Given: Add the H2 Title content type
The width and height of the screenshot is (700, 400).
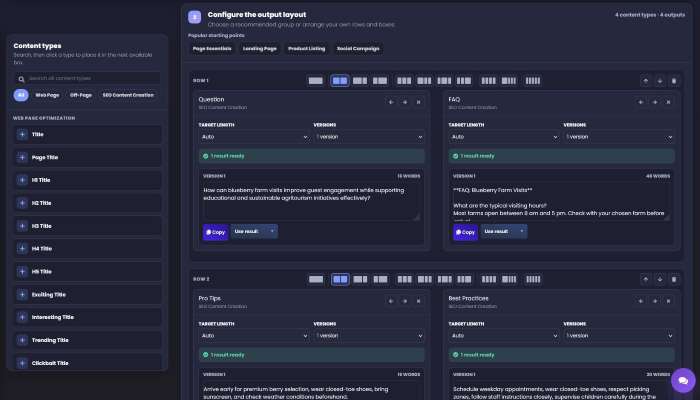Looking at the screenshot, I should (88, 203).
